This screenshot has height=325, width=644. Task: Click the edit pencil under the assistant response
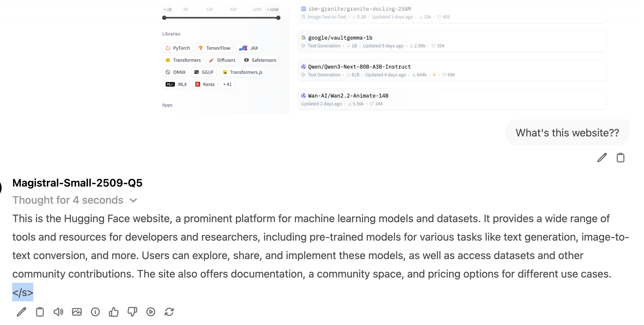[x=21, y=312]
